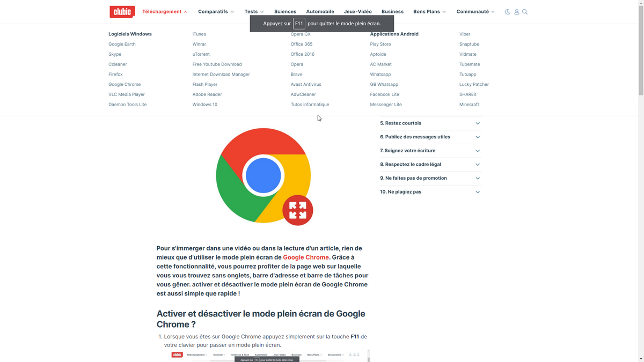This screenshot has width=644, height=362.
Task: Expand rule 7 Soignez votre écriture
Action: [430, 151]
